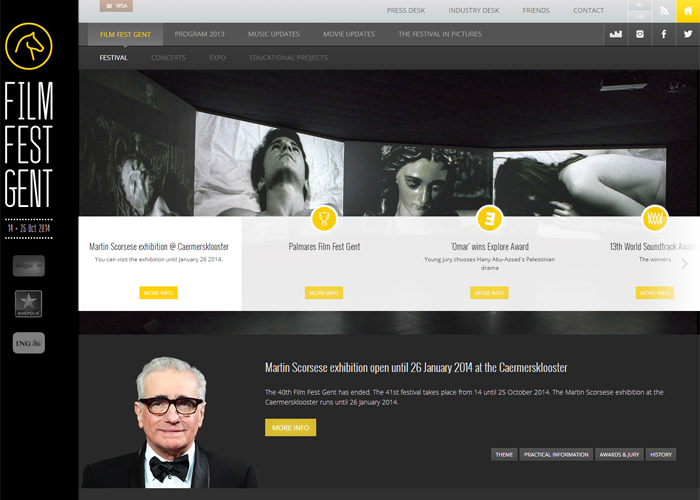
Task: Open the Press Desk link
Action: [406, 10]
